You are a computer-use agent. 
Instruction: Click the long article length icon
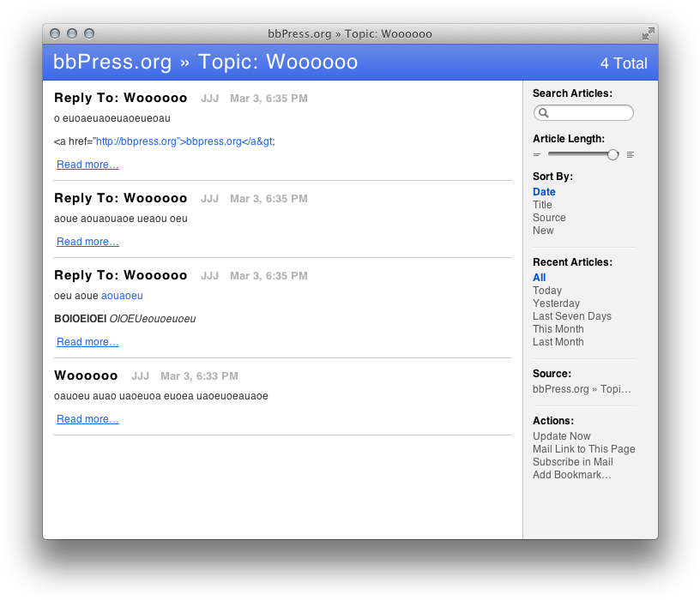(631, 155)
